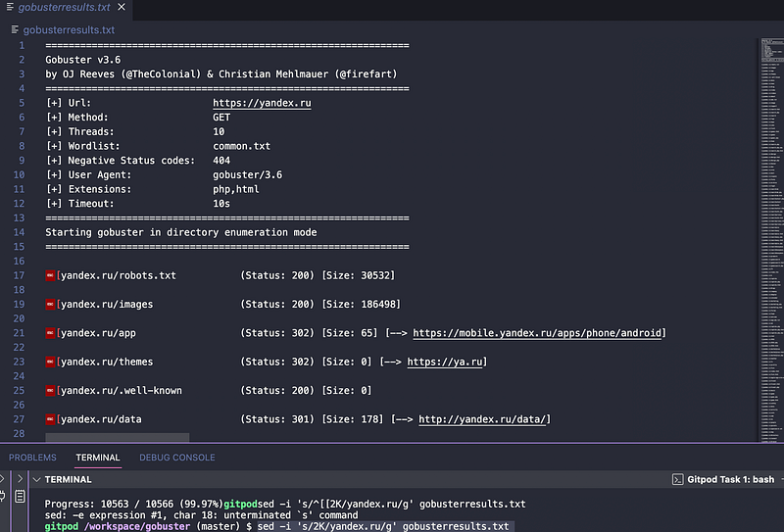
Task: Switch to the TERMINAL panel tab
Action: pyautogui.click(x=97, y=458)
